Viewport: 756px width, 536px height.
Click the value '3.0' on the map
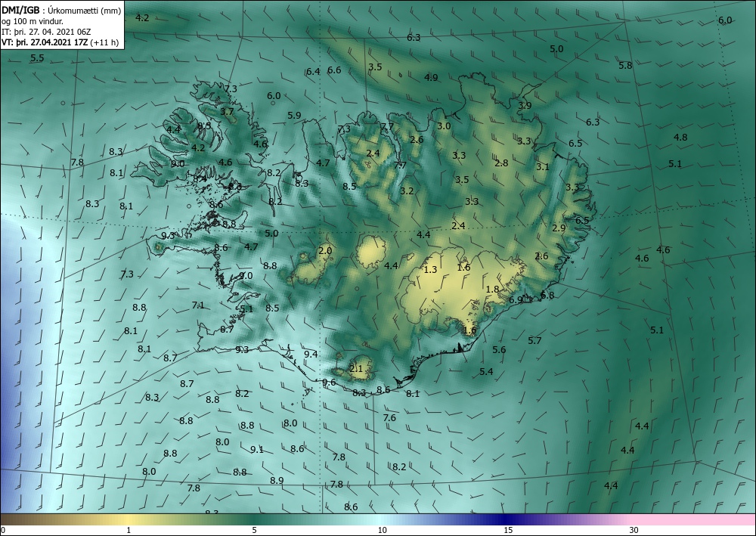444,125
